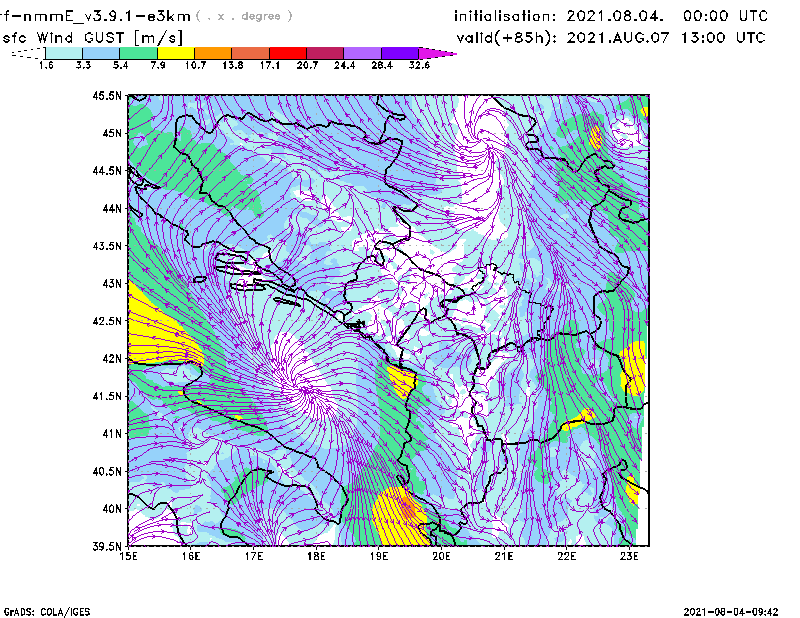Click the legend value 1.6
The image size is (800, 618).
click(x=46, y=65)
